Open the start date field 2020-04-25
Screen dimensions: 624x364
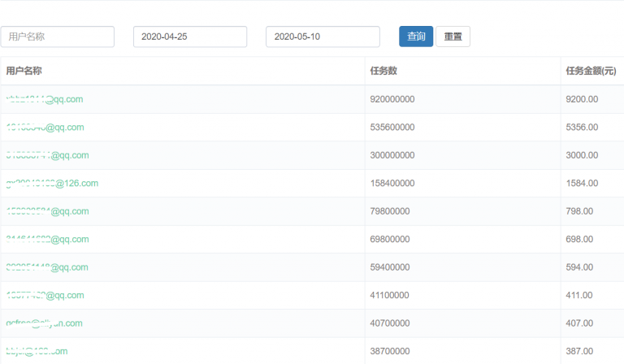click(x=189, y=37)
